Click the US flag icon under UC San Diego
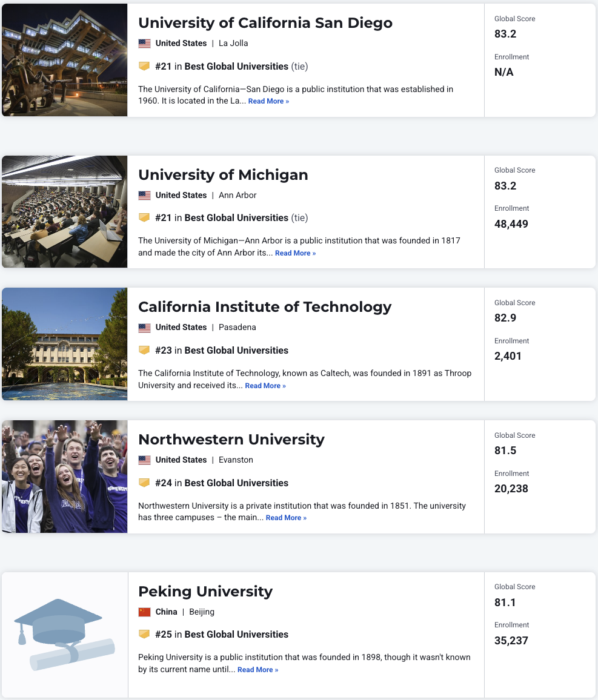Viewport: 598px width, 700px height. 144,44
